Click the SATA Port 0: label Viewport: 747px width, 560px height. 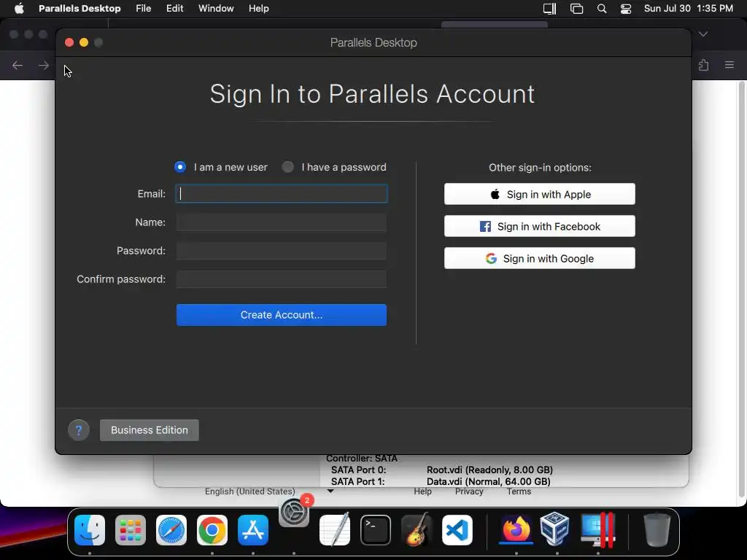click(x=358, y=470)
